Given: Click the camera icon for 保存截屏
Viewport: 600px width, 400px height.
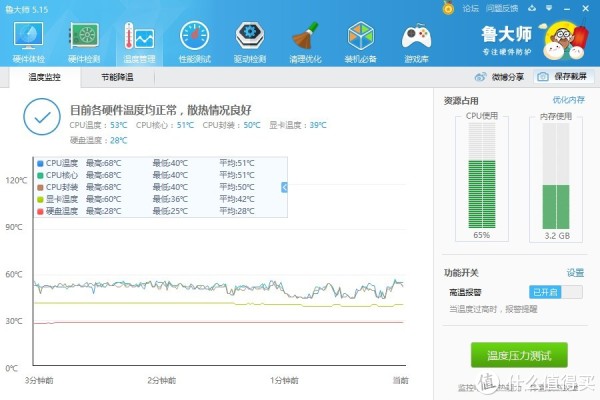Looking at the screenshot, I should 542,77.
